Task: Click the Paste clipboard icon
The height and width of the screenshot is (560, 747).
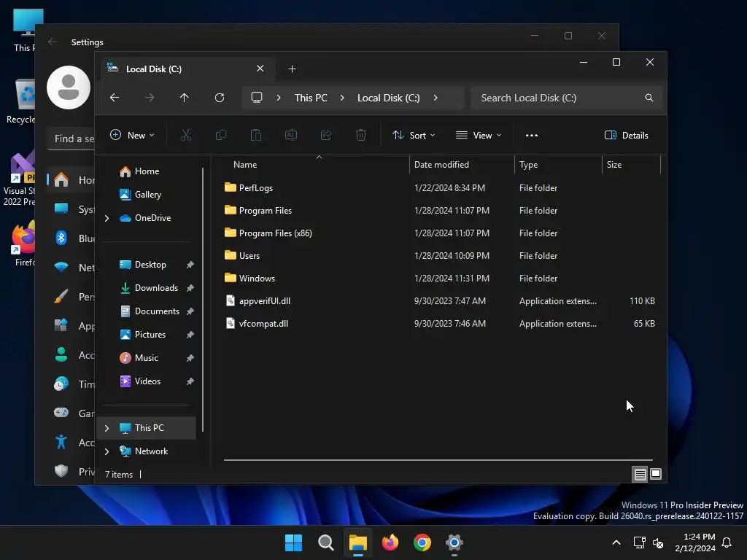Action: (256, 135)
